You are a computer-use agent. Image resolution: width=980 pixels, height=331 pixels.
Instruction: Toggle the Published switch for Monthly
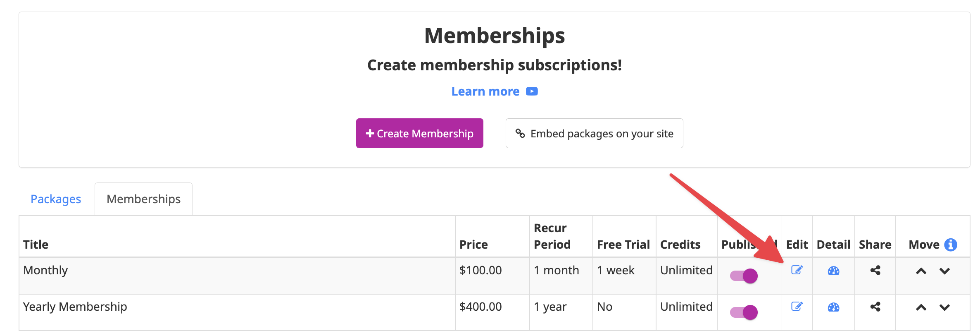pos(744,276)
